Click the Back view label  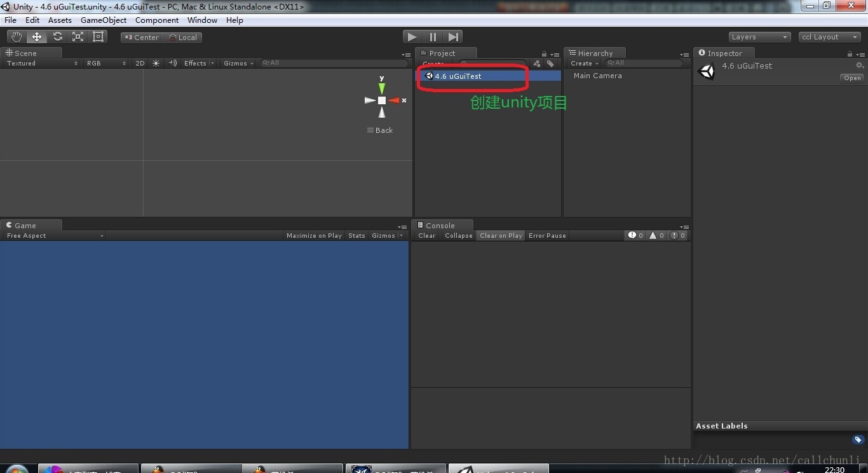pos(380,130)
